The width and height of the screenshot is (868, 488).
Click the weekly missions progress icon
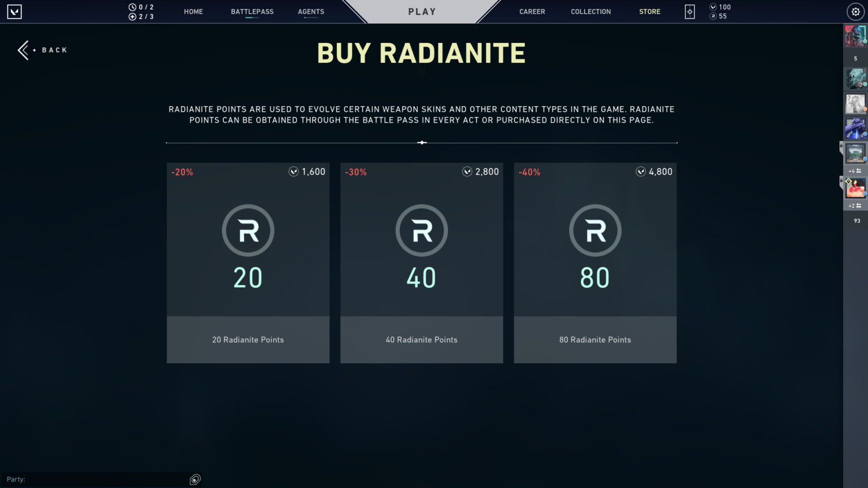click(x=132, y=16)
